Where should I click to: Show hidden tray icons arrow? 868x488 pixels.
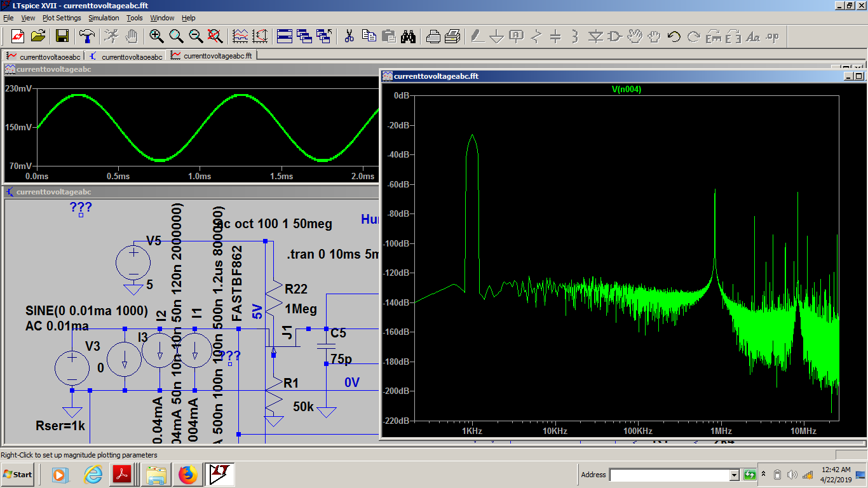(764, 475)
